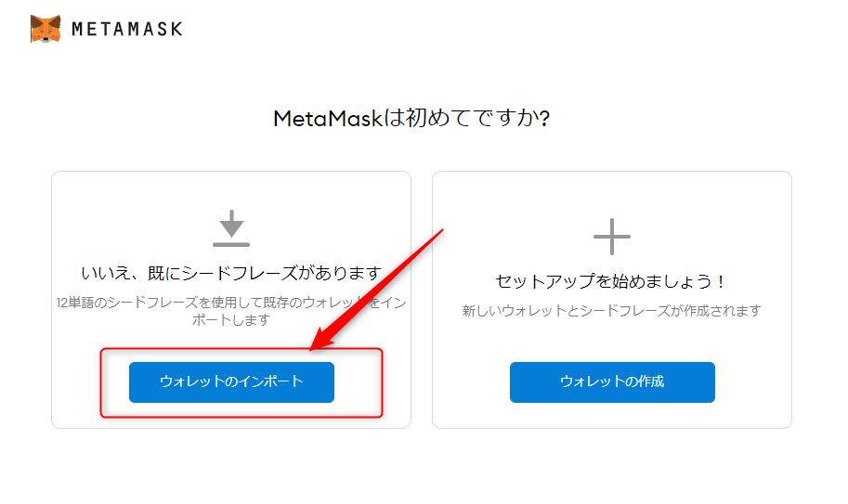848x504 pixels.
Task: Click the MetaMaskは初めてですか? heading
Action: 411,119
